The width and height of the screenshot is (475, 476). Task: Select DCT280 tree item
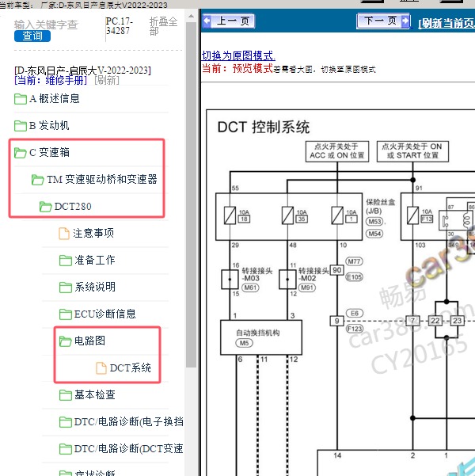(x=73, y=207)
